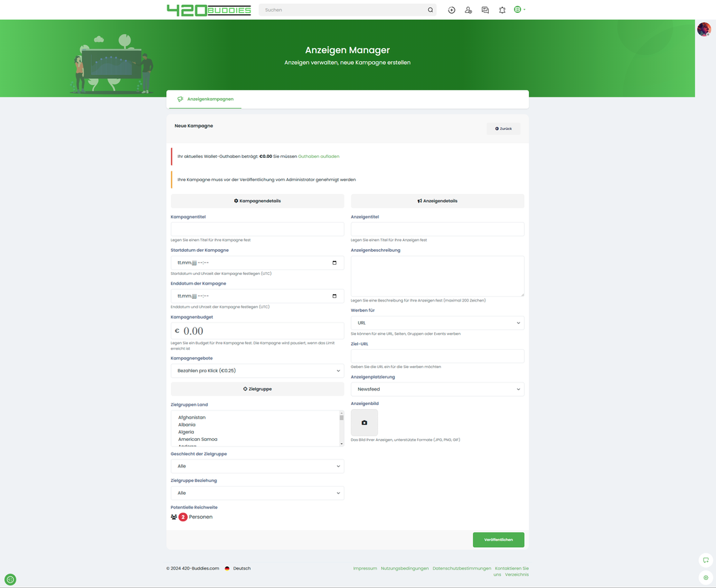
Task: Open the notifications bell icon
Action: (502, 10)
